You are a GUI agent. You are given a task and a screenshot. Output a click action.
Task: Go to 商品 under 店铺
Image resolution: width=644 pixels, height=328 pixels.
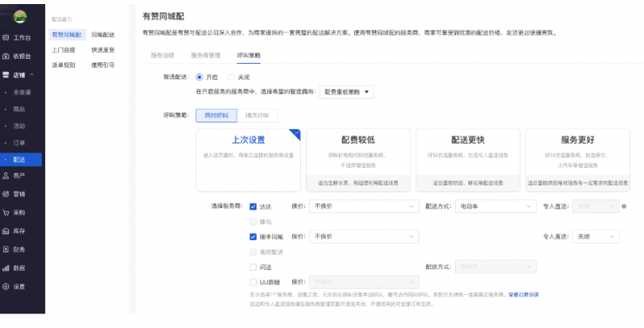(x=19, y=110)
